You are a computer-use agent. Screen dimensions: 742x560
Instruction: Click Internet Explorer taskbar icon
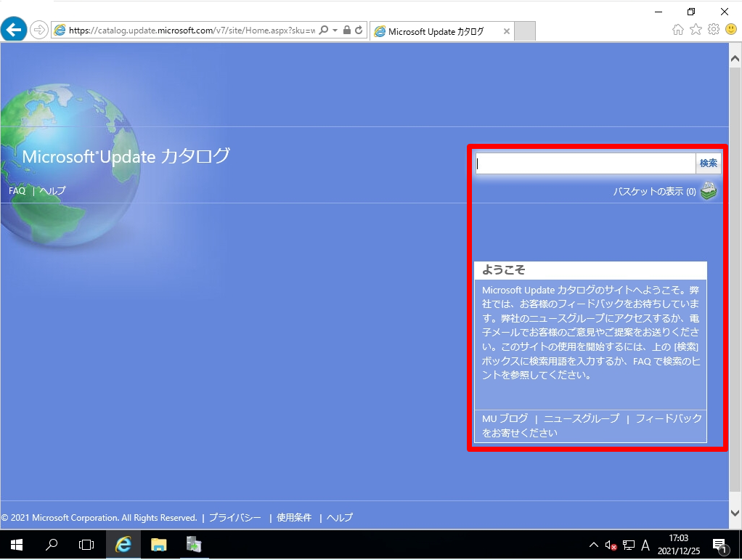123,545
